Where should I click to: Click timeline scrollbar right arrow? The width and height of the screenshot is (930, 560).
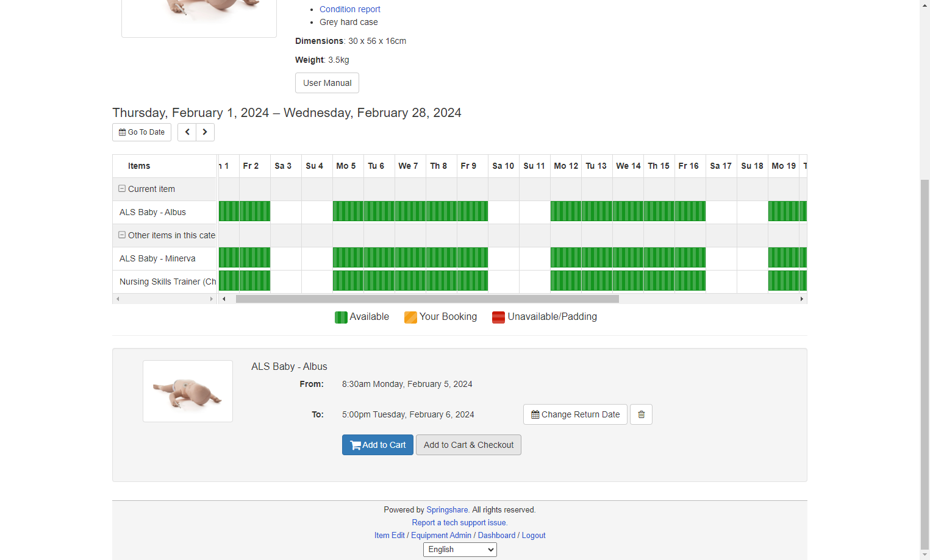(x=801, y=299)
